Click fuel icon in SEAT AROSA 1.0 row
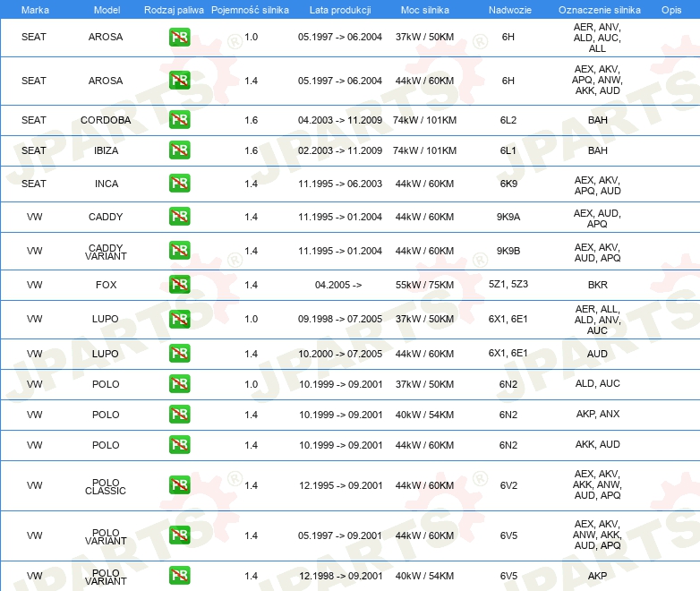Image resolution: width=700 pixels, height=591 pixels. pyautogui.click(x=179, y=37)
